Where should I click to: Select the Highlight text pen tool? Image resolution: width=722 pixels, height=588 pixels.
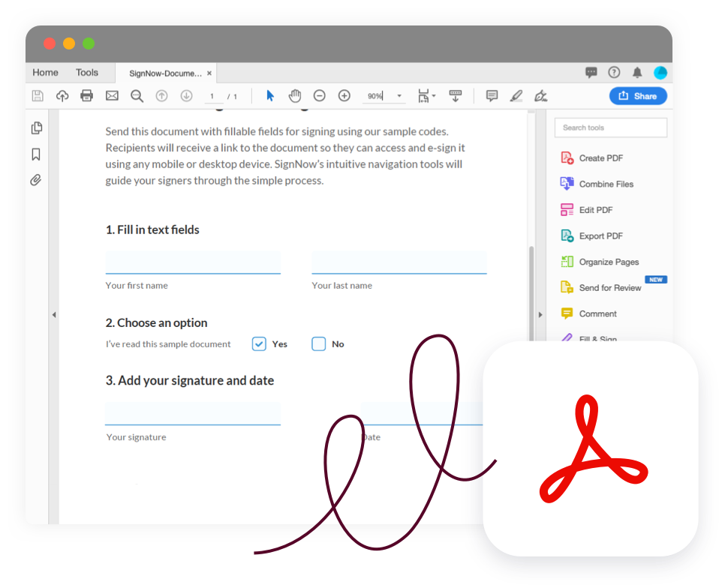(x=516, y=96)
